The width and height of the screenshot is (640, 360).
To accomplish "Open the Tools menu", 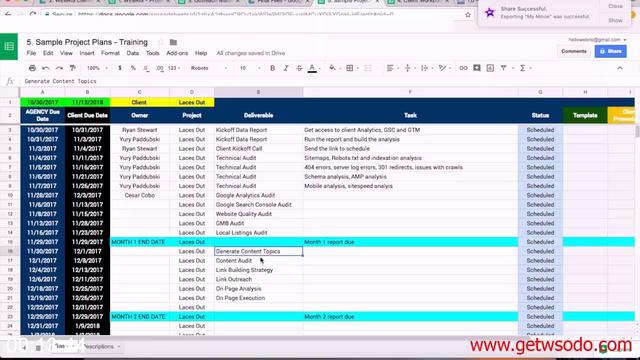I will tap(153, 53).
